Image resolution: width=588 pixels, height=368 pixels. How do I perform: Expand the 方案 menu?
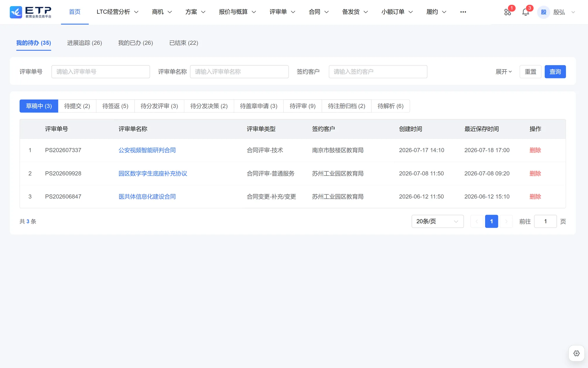(x=195, y=12)
